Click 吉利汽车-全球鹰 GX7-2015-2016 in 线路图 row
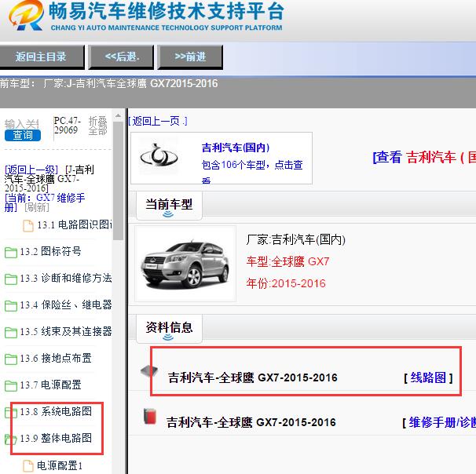The width and height of the screenshot is (476, 474). 253,377
